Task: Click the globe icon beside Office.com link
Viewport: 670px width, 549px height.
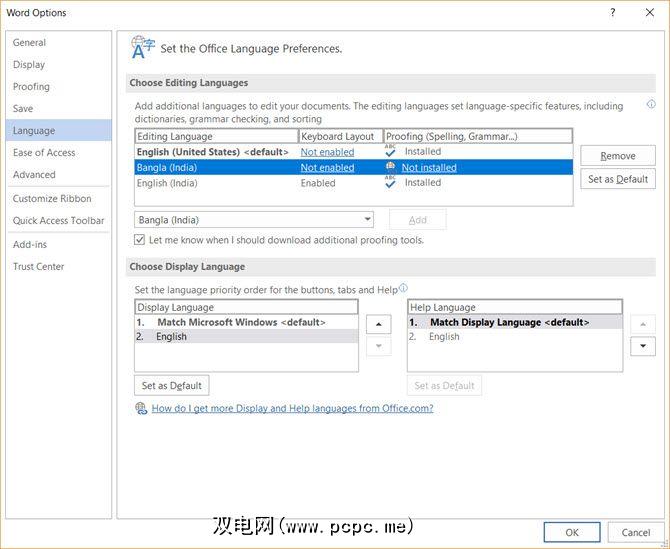Action: (x=141, y=408)
